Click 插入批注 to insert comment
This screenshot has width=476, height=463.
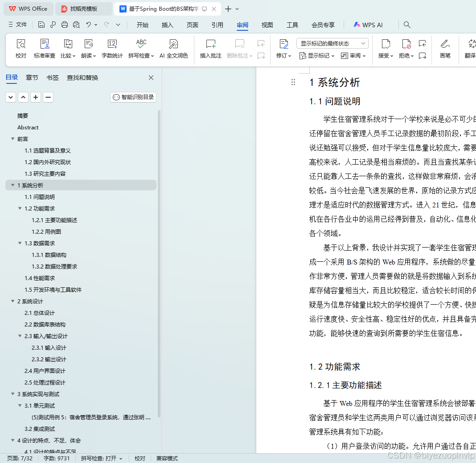[211, 49]
